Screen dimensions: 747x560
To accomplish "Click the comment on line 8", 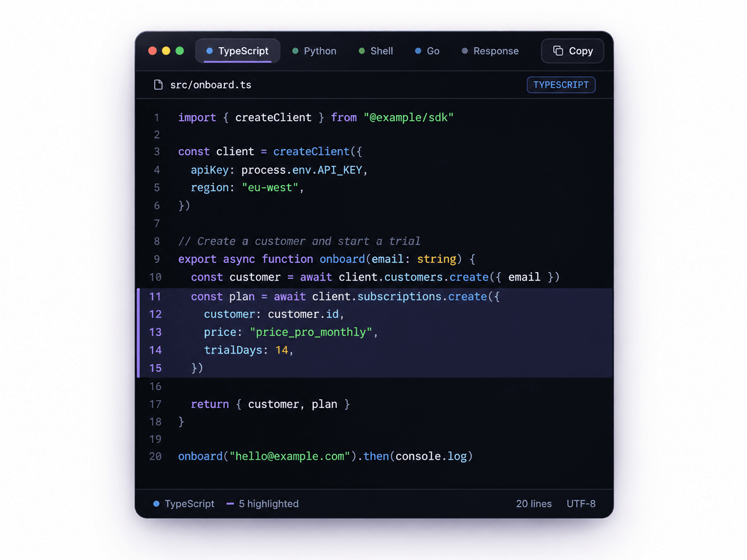I will (x=299, y=241).
